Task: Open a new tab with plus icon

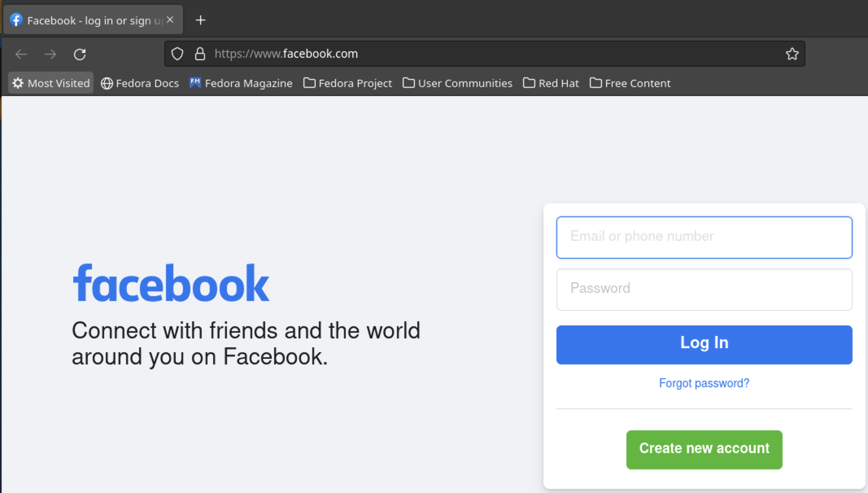Action: tap(201, 20)
